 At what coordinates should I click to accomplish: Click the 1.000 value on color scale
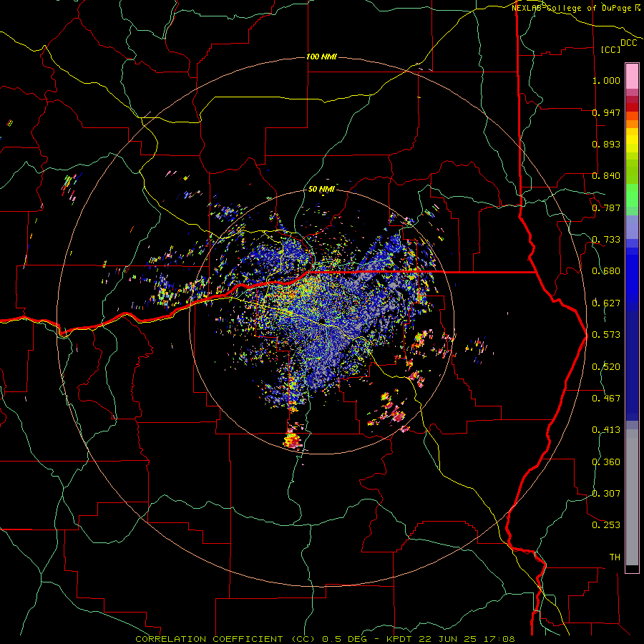click(x=606, y=80)
